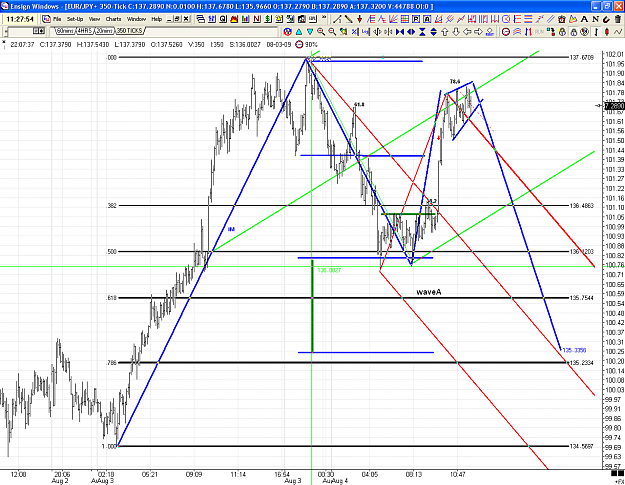The width and height of the screenshot is (625, 485).
Task: Click the 134.5697 price label
Action: (582, 446)
